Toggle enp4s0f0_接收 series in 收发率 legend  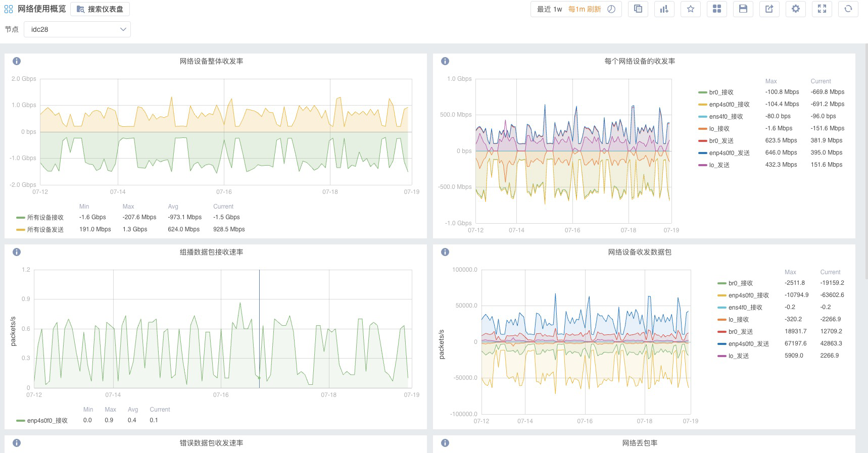729,105
